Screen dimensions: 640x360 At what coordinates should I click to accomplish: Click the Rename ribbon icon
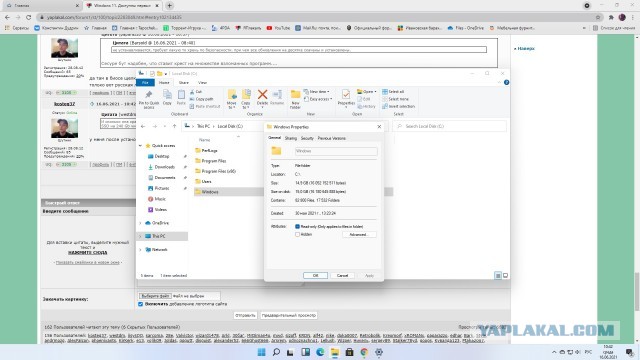click(x=277, y=95)
